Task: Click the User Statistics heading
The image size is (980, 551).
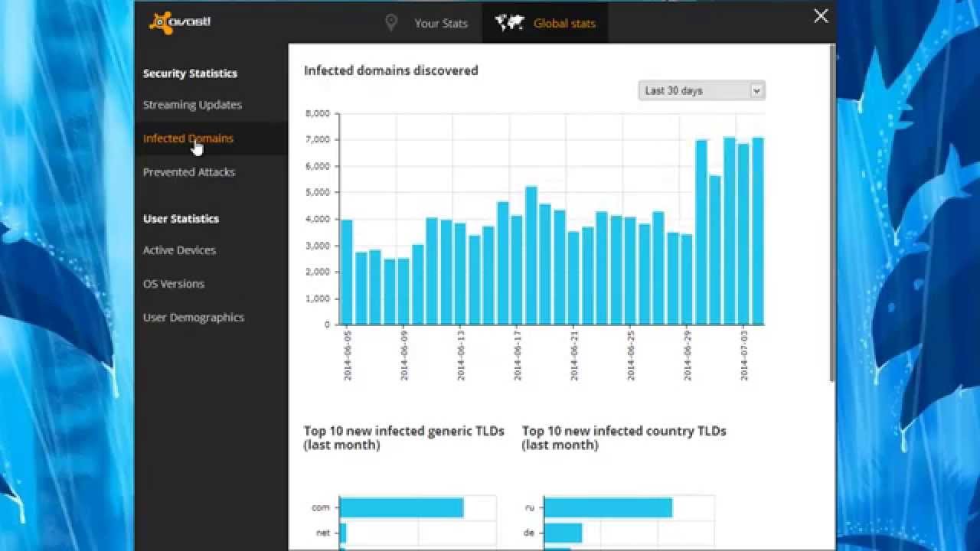Action: 181,219
